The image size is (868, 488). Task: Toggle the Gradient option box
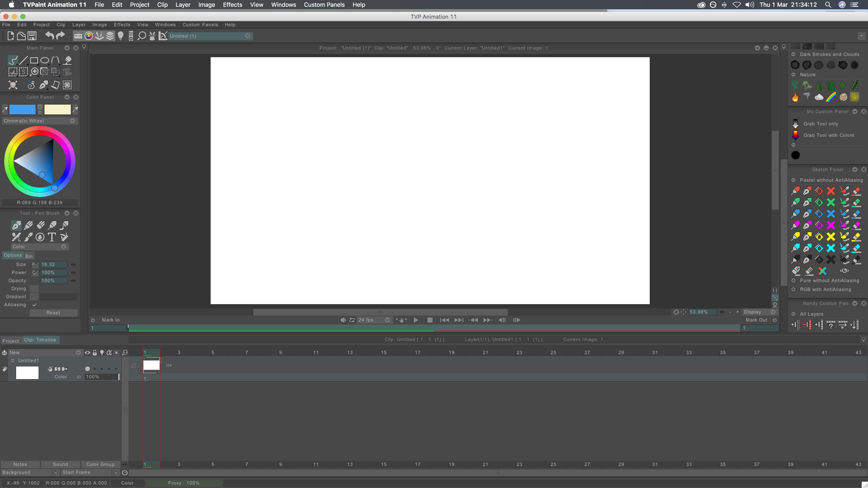click(x=34, y=297)
